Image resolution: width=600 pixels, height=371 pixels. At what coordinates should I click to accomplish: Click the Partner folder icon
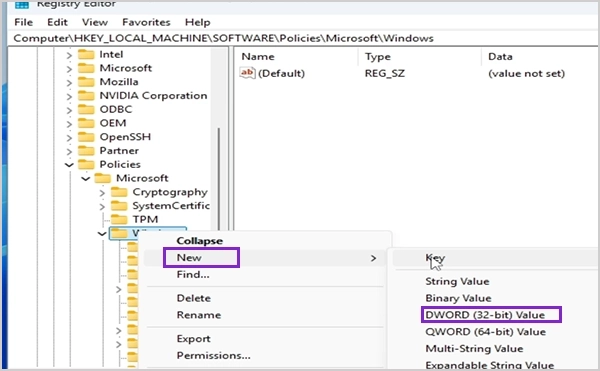86,151
